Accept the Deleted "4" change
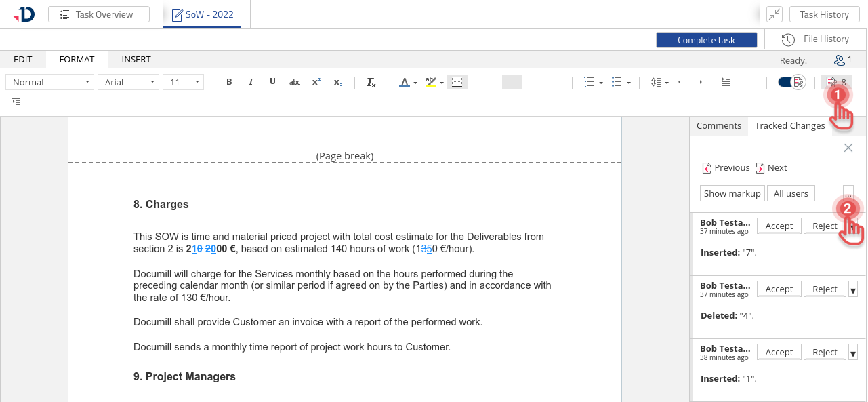 [x=779, y=289]
